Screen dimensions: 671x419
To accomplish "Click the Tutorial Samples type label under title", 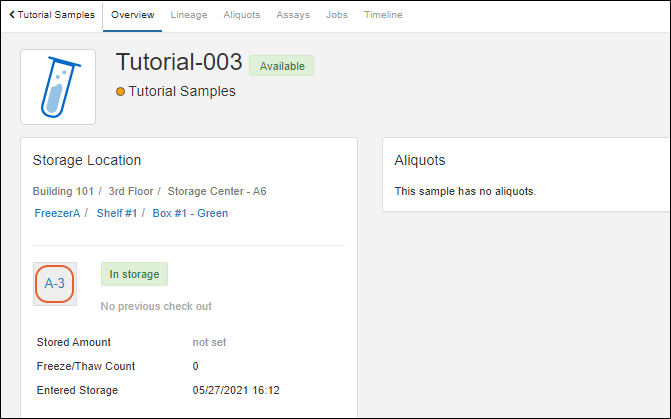I will coord(182,91).
